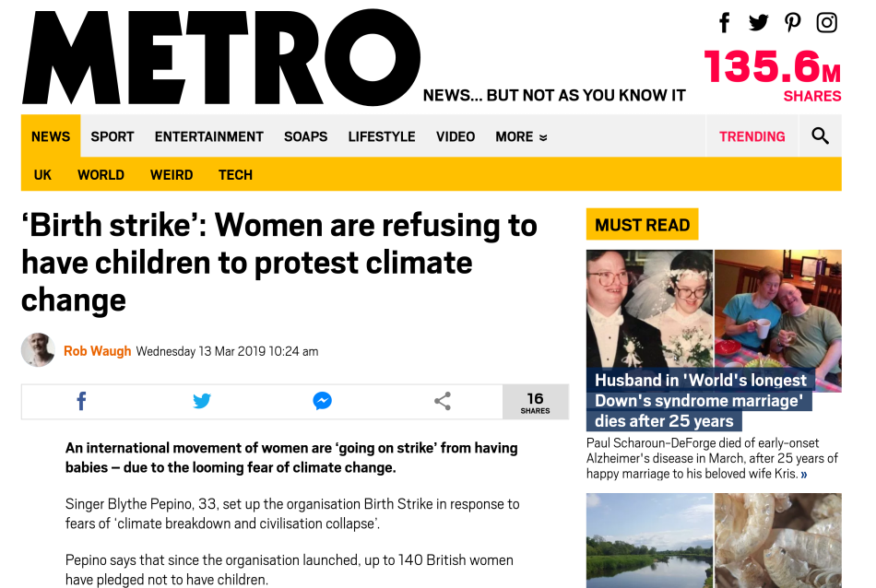Share article via Facebook button
The height and width of the screenshot is (588, 876).
(81, 401)
